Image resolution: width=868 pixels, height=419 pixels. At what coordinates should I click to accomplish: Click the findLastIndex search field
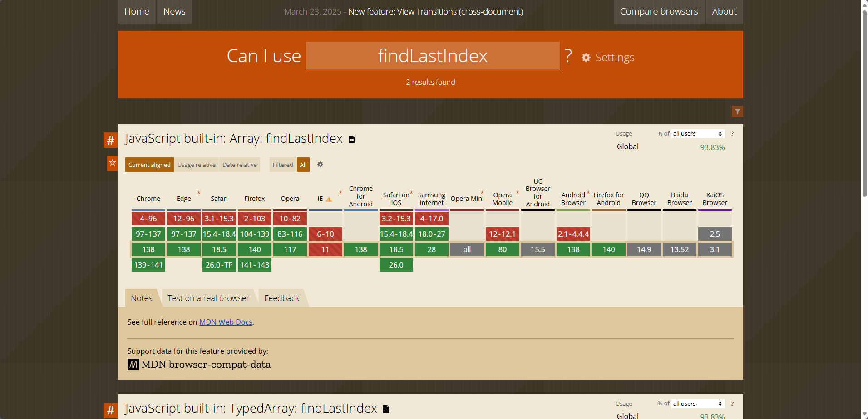click(x=433, y=56)
